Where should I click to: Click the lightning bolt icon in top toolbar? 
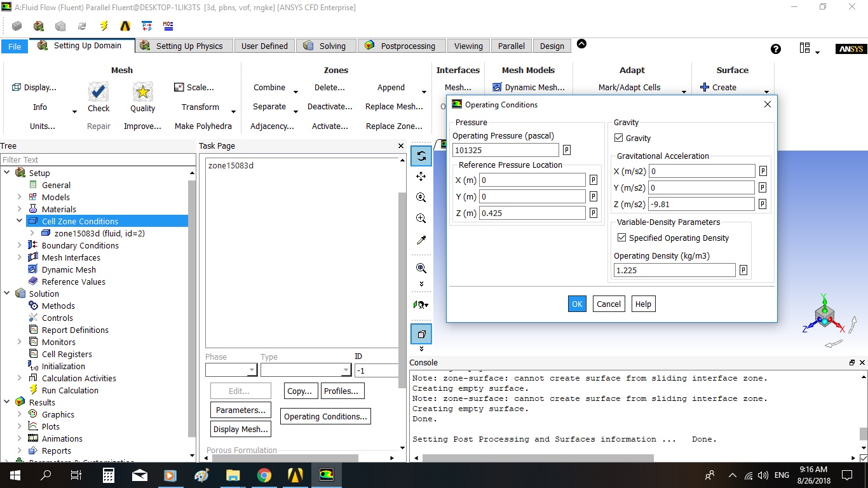[x=104, y=26]
